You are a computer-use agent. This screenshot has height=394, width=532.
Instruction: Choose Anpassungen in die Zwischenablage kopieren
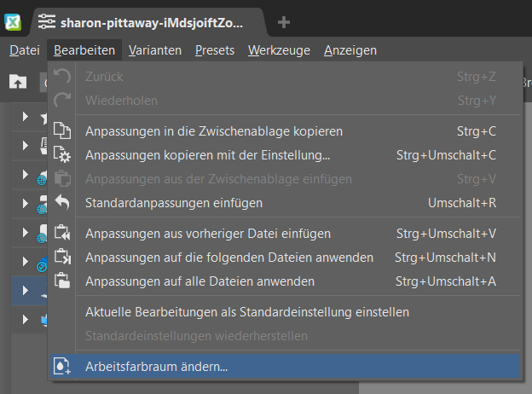pos(285,131)
